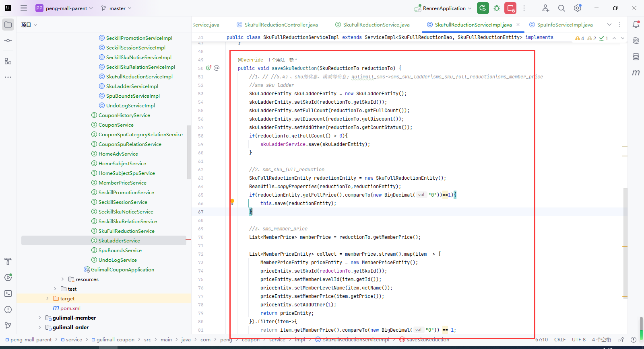
Task: Click the warnings count in inspection widget
Action: [580, 38]
